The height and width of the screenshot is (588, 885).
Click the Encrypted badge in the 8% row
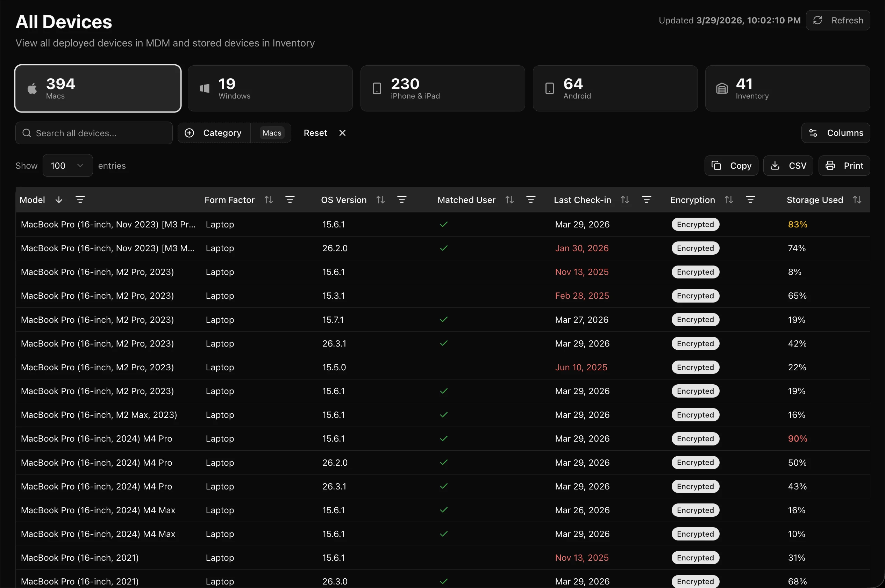[x=695, y=272]
